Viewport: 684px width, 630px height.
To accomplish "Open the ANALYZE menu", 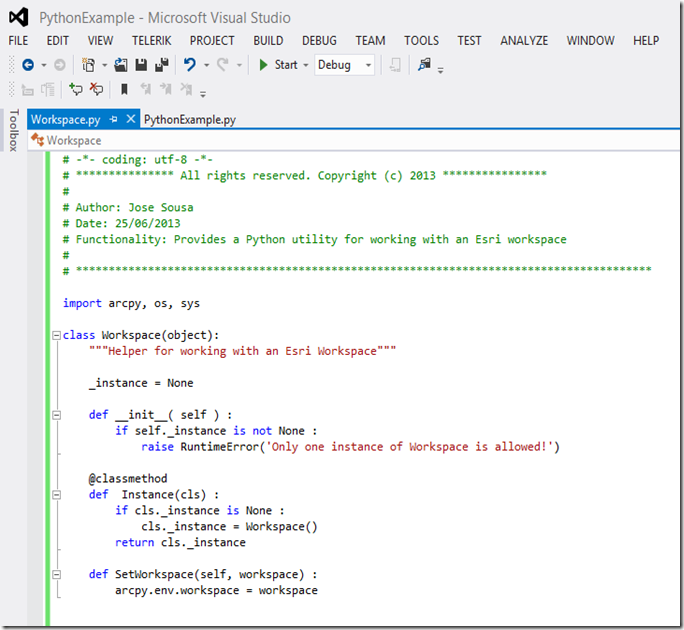I will [x=524, y=41].
